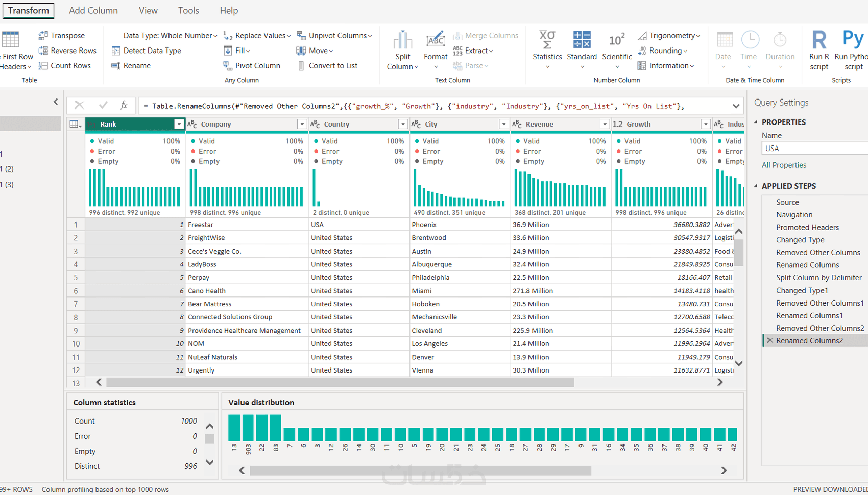Click the data grid horizontal scrollbar

[340, 382]
